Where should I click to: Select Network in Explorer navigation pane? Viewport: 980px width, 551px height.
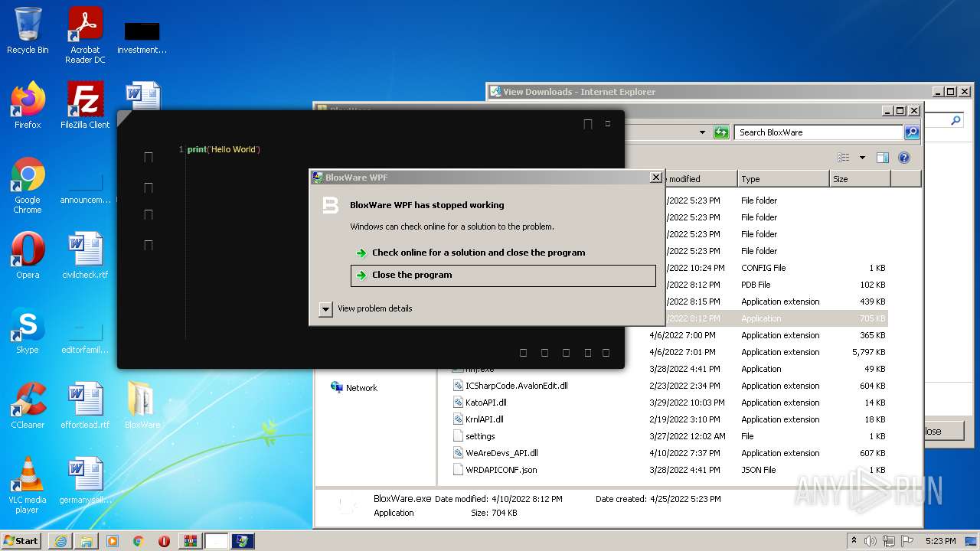361,388
